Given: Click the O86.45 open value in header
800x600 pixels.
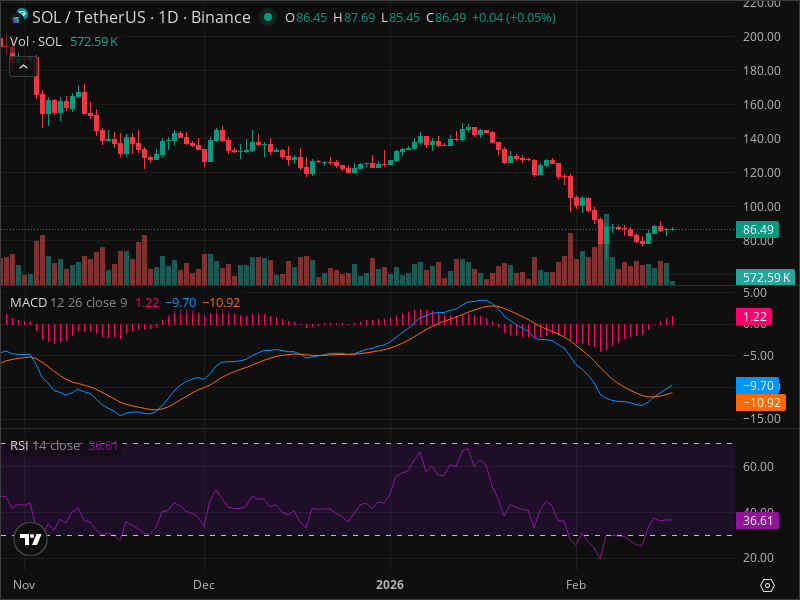Looking at the screenshot, I should coord(306,18).
